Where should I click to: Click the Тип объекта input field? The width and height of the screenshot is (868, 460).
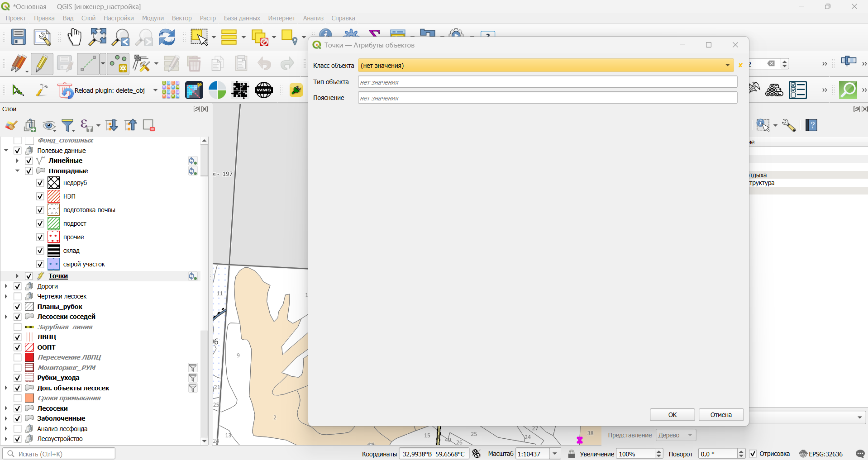point(548,82)
